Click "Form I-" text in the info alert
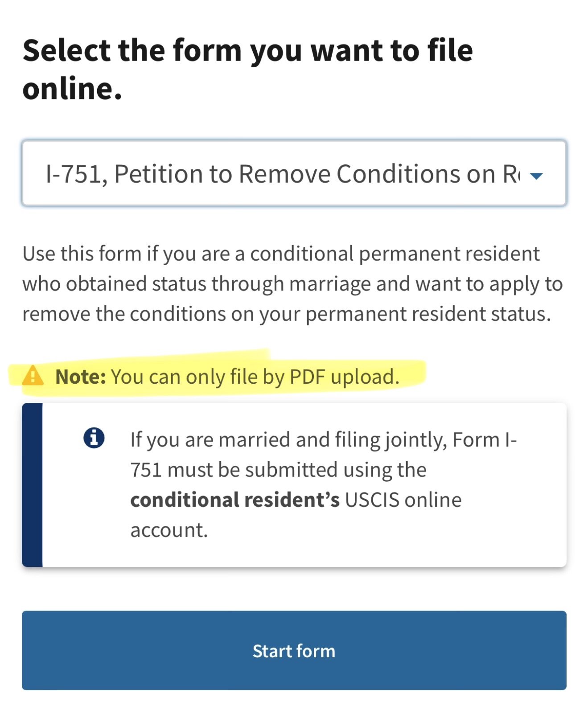 coord(485,440)
